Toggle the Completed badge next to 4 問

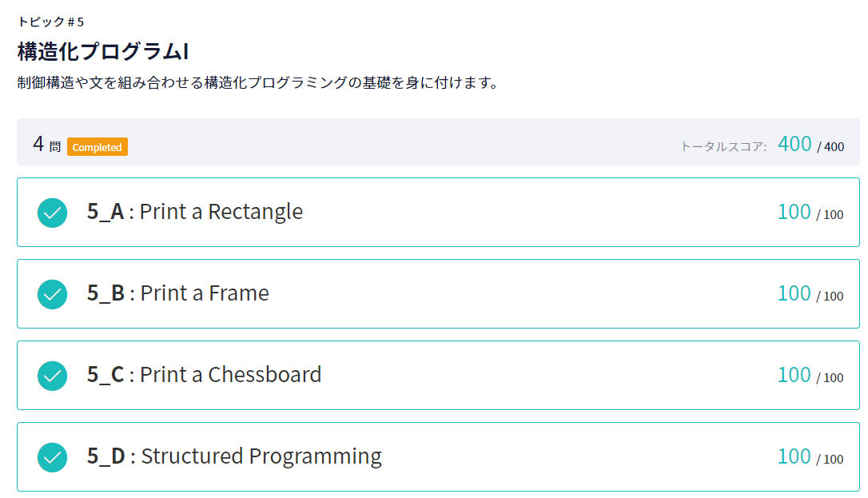tap(98, 147)
